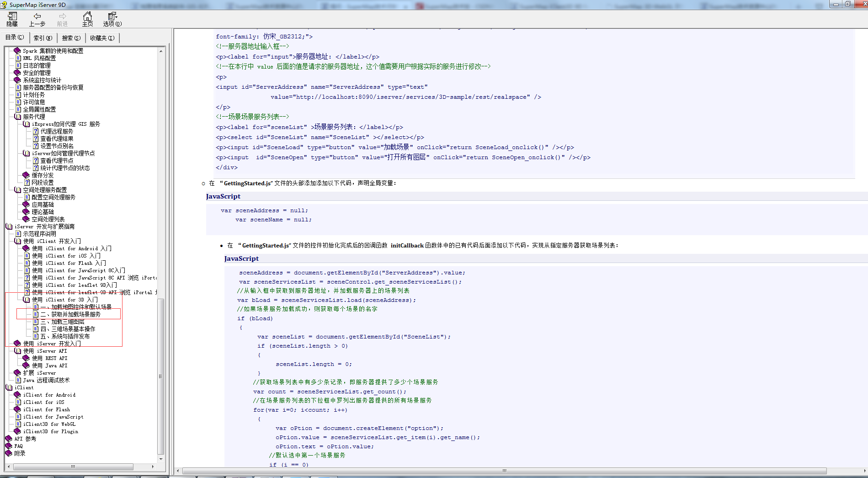Select iClient3D for Plugin node
The image size is (868, 478).
(51, 431)
